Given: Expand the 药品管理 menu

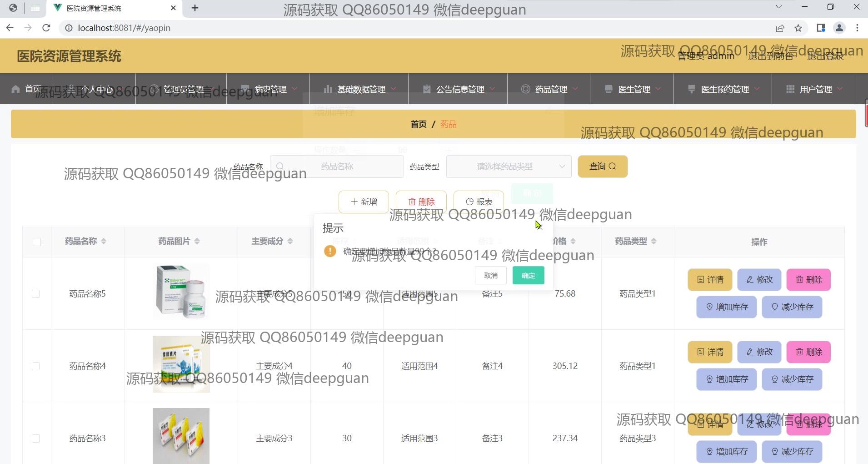Looking at the screenshot, I should [549, 89].
